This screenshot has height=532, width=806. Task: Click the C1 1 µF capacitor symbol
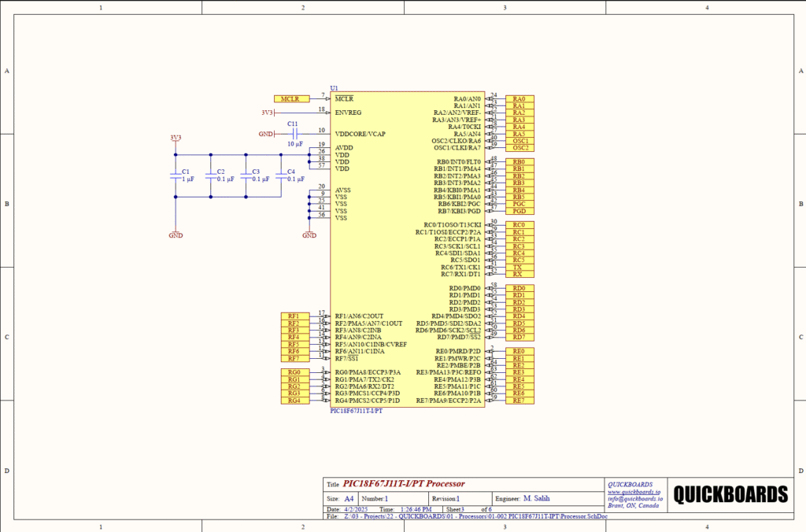(x=175, y=178)
